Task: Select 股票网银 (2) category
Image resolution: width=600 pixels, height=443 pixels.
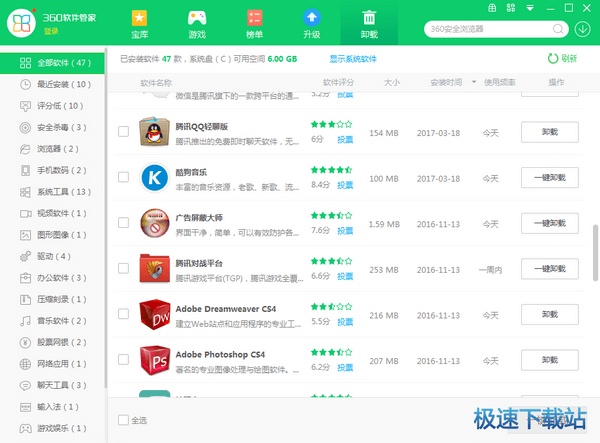Action: point(52,342)
